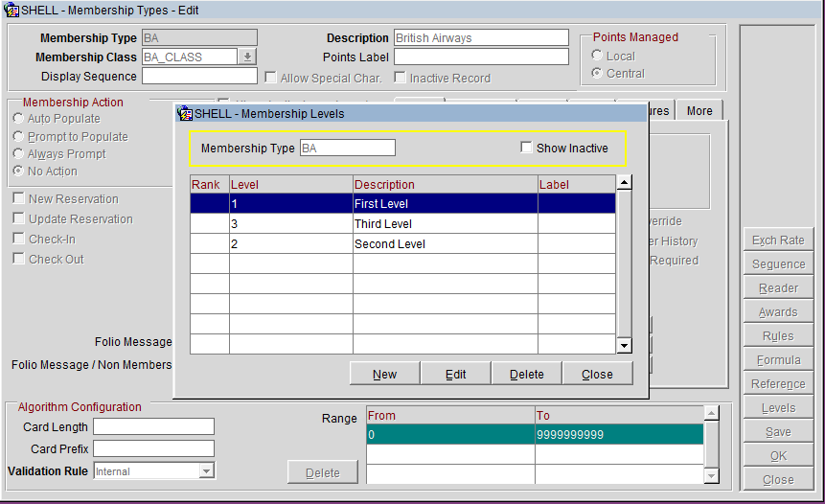Enable the Show Inactive checkbox
This screenshot has width=825, height=504.
coord(526,148)
